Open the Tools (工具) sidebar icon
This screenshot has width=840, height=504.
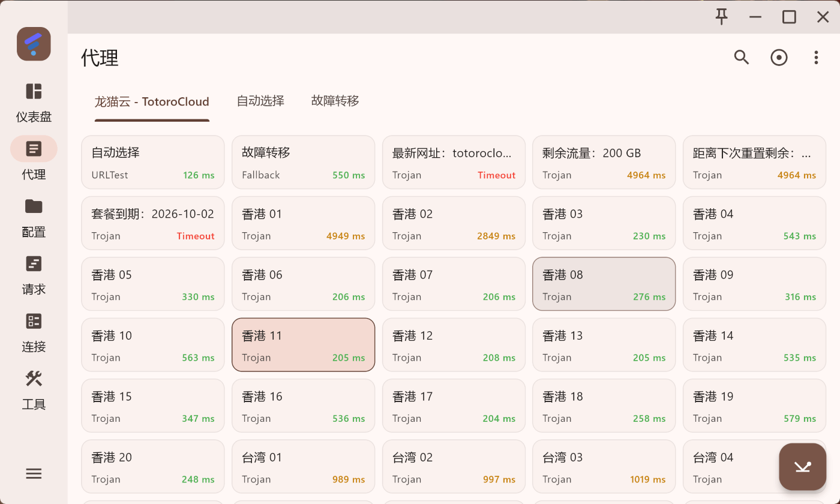34,379
